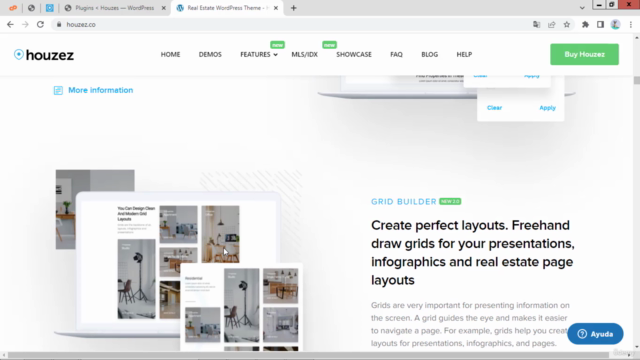Click the document icon beside More information
Image resolution: width=640 pixels, height=360 pixels.
pos(58,90)
